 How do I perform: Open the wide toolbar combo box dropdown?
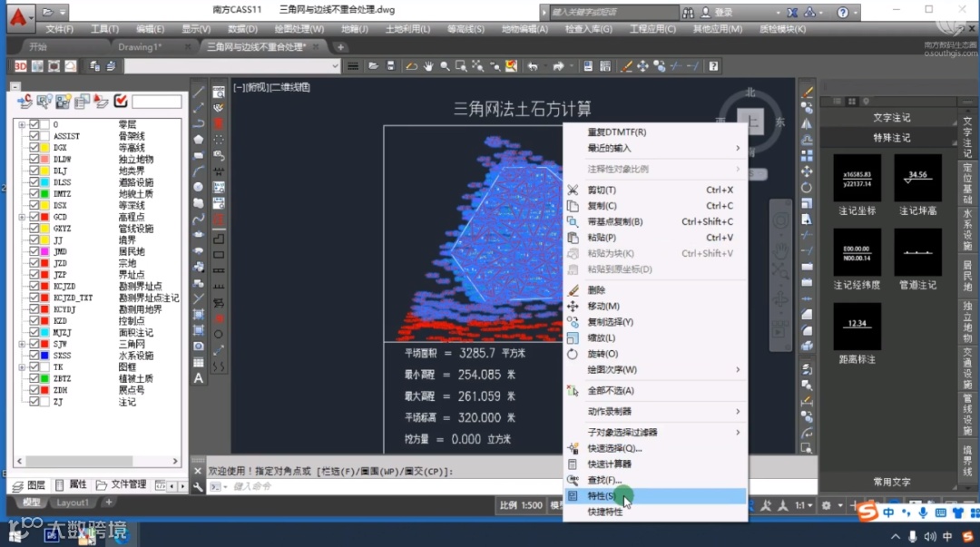click(335, 66)
